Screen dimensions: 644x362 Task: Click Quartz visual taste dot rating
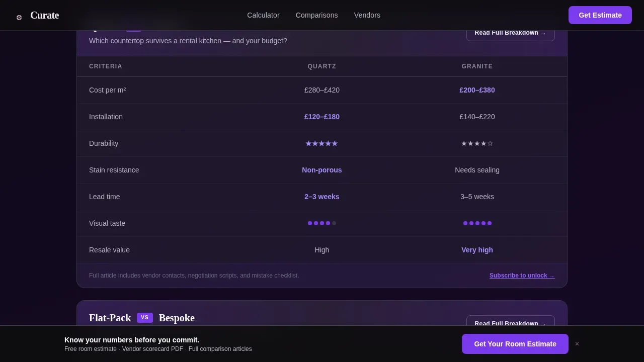pyautogui.click(x=322, y=223)
